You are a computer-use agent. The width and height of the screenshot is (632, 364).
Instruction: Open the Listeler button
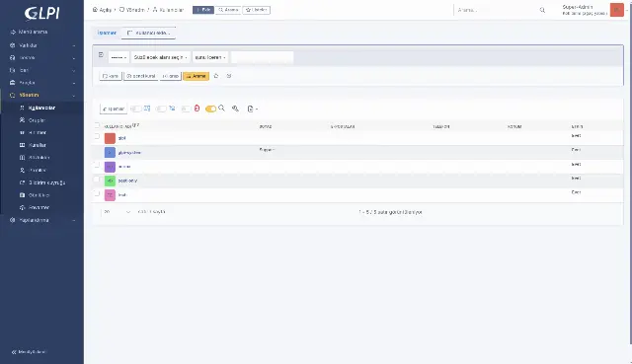(257, 10)
